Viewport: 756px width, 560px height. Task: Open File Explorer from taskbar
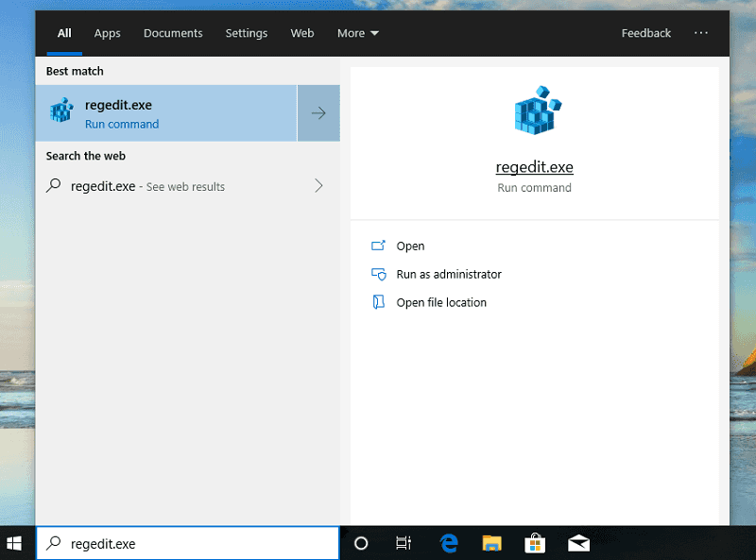[491, 543]
